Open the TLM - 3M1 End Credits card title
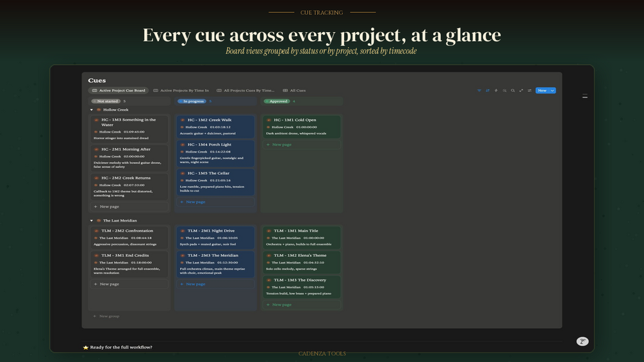644x362 pixels. coord(125,255)
